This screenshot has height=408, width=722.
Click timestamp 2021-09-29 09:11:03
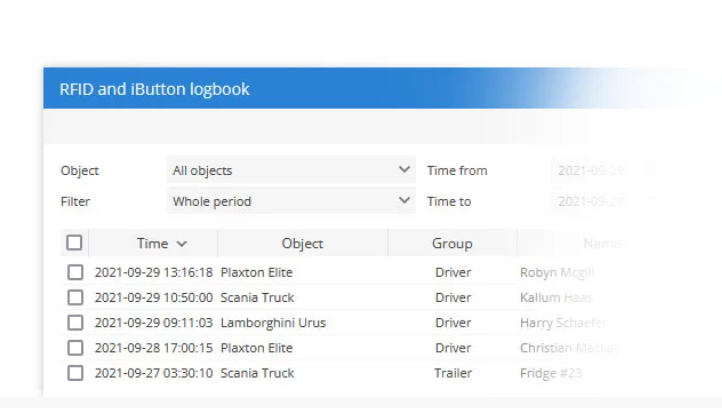click(x=154, y=322)
